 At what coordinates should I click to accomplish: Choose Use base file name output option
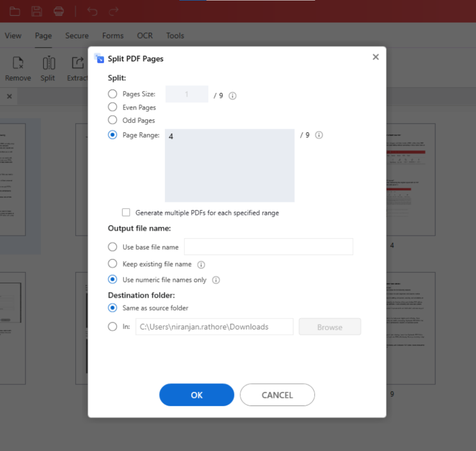[112, 247]
